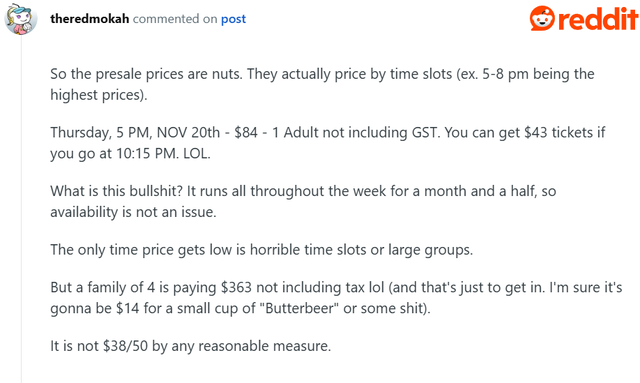The image size is (640, 383).
Task: Collapse the comment using the vertical thread line
Action: tap(21, 210)
